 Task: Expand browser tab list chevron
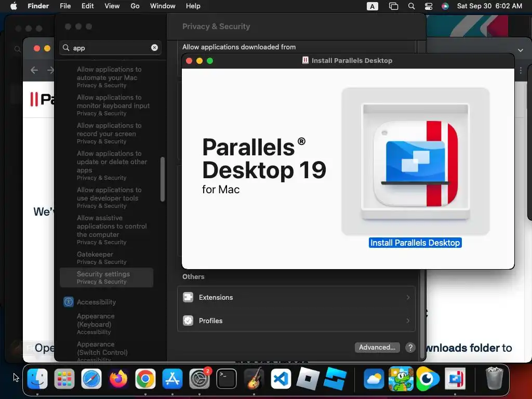[x=521, y=50]
